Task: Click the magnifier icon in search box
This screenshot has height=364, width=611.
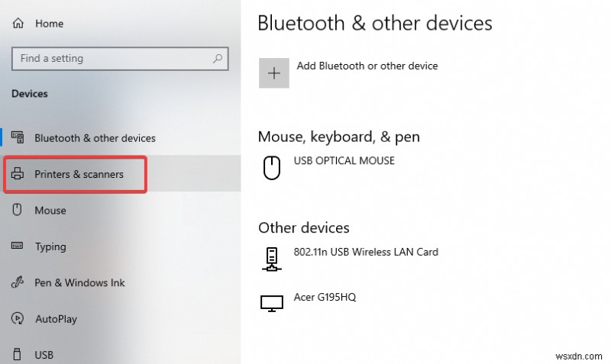Action: pos(218,58)
